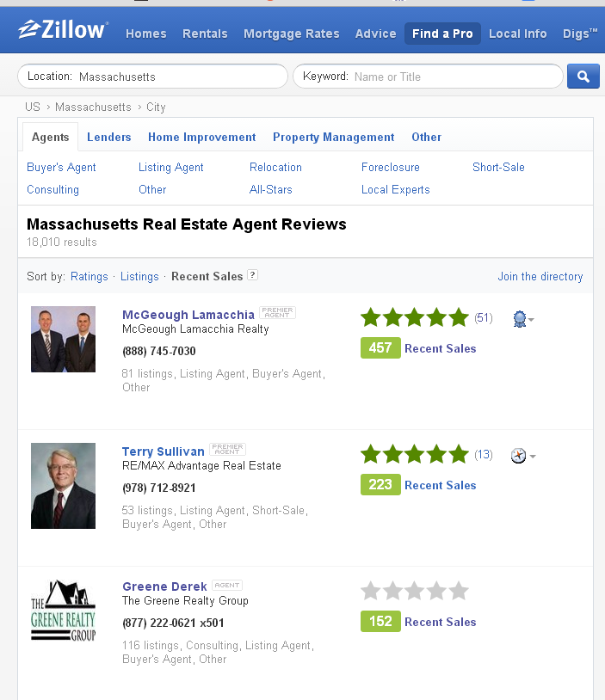
Task: Switch to the Home Improvement tab
Action: click(x=202, y=137)
